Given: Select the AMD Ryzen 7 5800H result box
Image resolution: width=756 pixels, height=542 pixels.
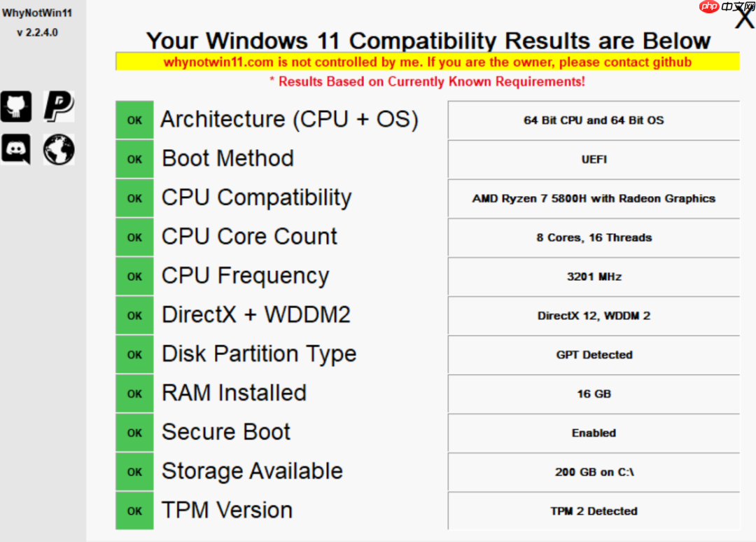Looking at the screenshot, I should [x=594, y=198].
